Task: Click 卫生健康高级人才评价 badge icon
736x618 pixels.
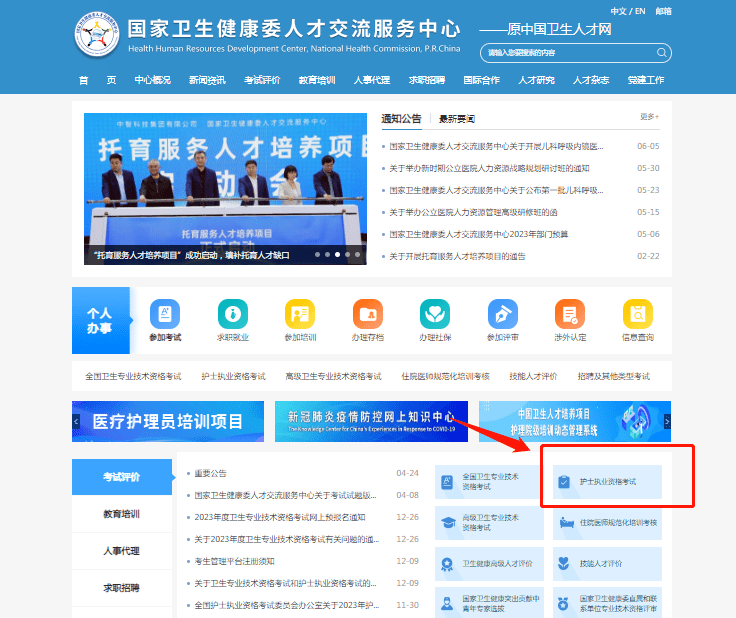Action: click(447, 564)
